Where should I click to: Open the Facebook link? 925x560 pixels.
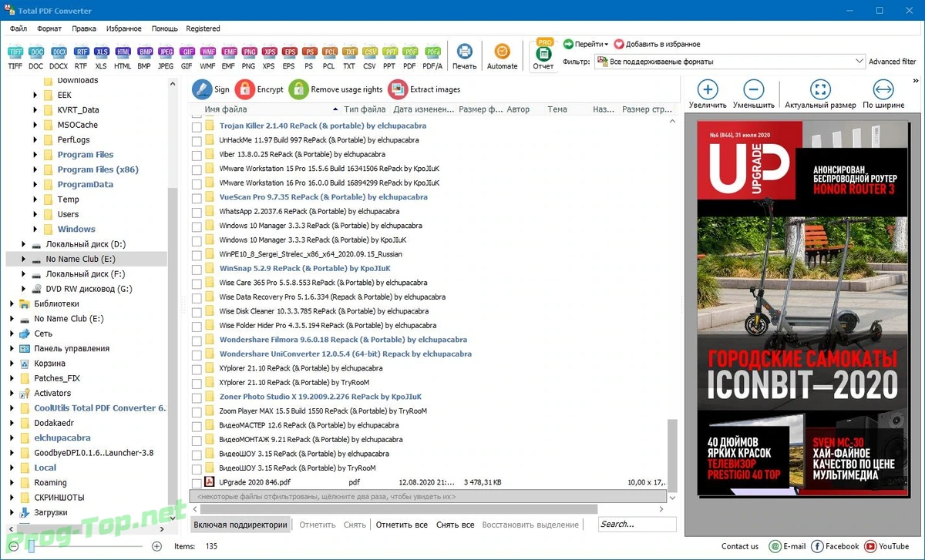(x=836, y=546)
